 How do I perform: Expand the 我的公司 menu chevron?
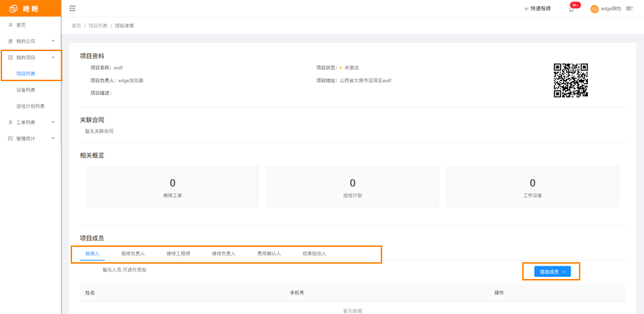(53, 41)
